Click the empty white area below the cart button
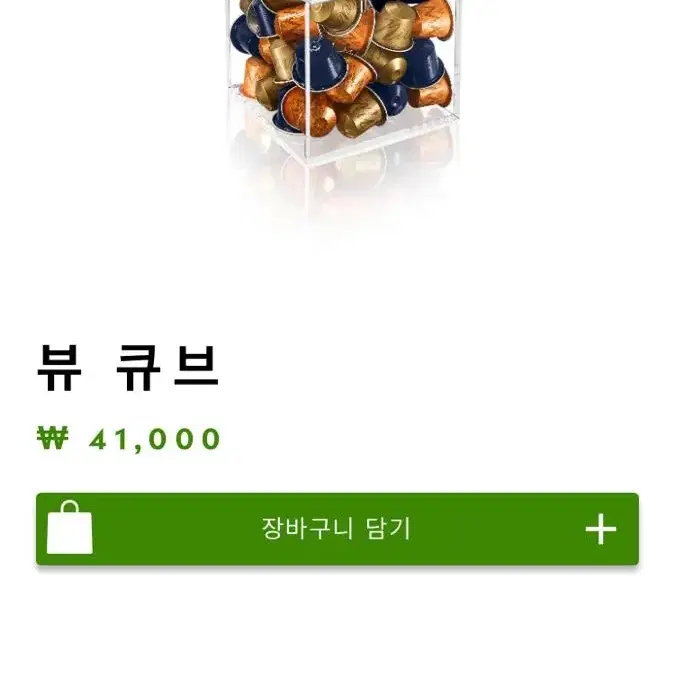The image size is (675, 675). (338, 620)
